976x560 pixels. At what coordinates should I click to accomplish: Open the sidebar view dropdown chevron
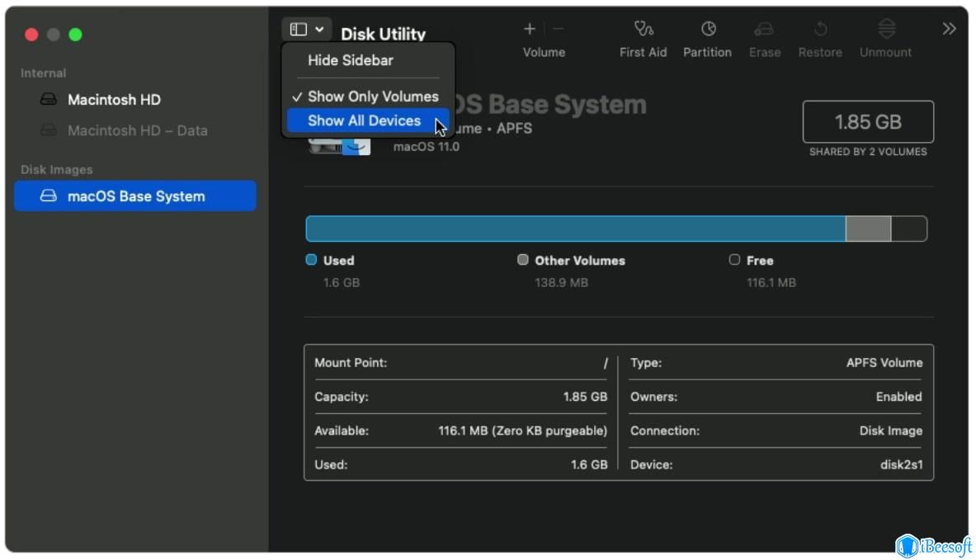pos(319,29)
